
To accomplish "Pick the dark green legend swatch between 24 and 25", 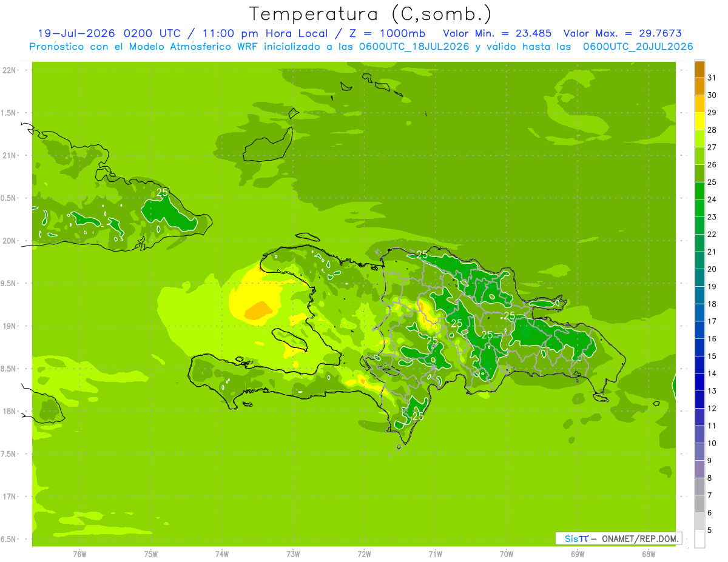I will [699, 191].
